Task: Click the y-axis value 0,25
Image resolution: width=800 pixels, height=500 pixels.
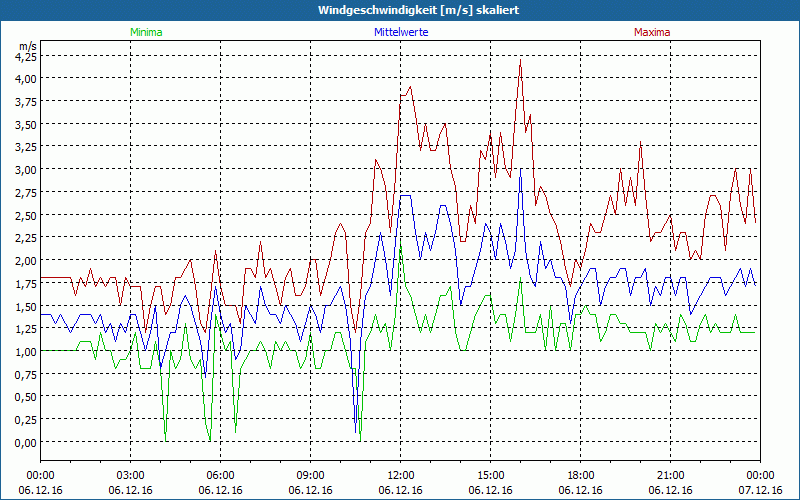Action: pyautogui.click(x=26, y=420)
